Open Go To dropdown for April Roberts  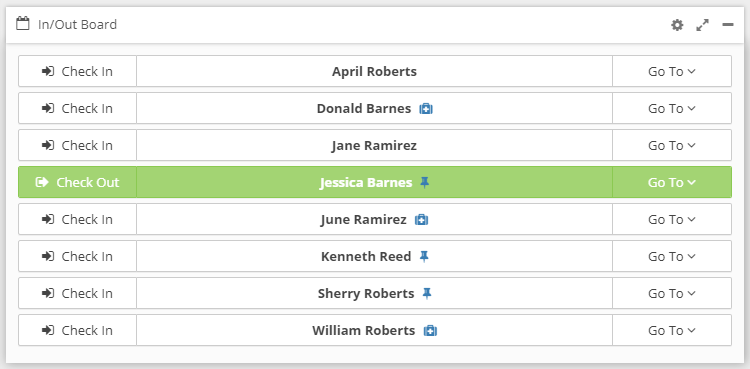coord(672,71)
